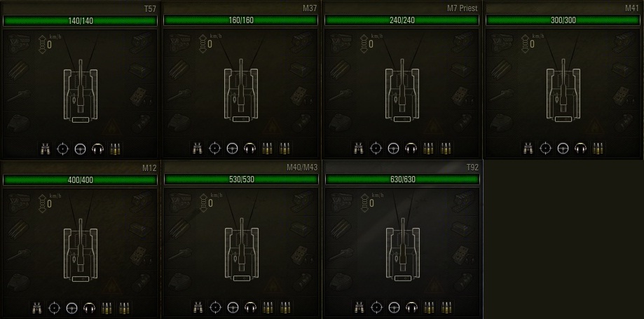The width and height of the screenshot is (644, 319).
Task: Select the radio module icon in M41 panel
Action: coord(624,96)
